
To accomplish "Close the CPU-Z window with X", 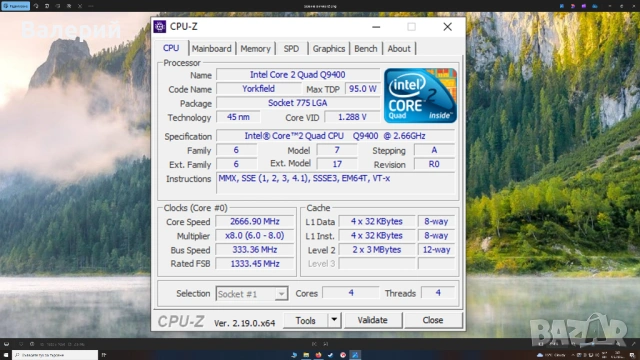I will (447, 27).
